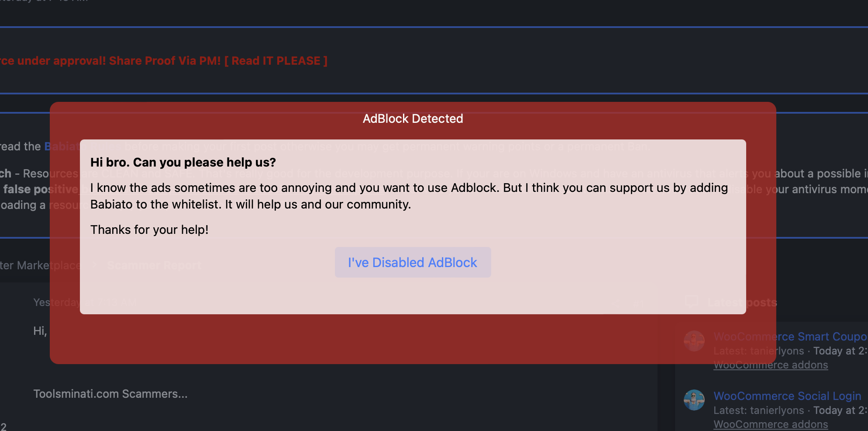Open the red Share Proof Via PM notice

point(164,61)
